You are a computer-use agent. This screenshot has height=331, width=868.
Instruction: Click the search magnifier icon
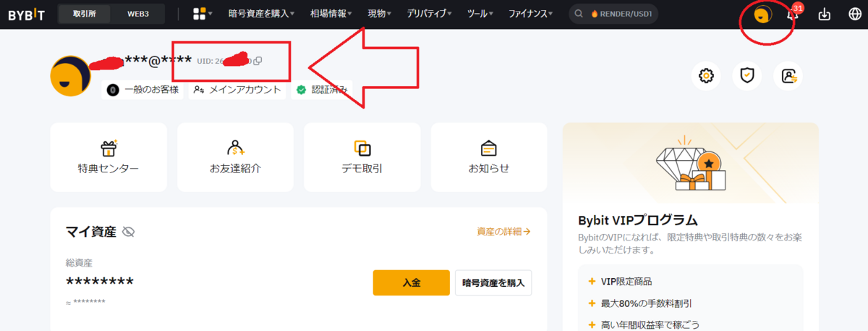579,14
